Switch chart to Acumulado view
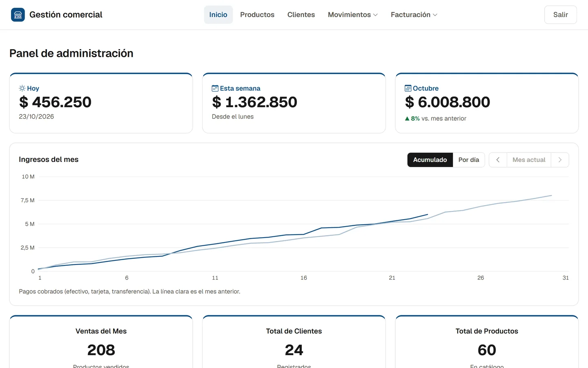588x368 pixels. click(x=430, y=160)
